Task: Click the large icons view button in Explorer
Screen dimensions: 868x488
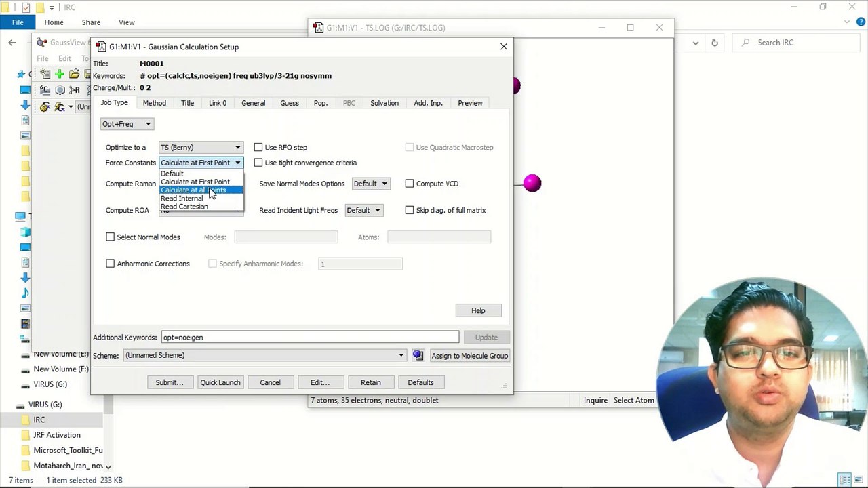Action: pyautogui.click(x=857, y=480)
